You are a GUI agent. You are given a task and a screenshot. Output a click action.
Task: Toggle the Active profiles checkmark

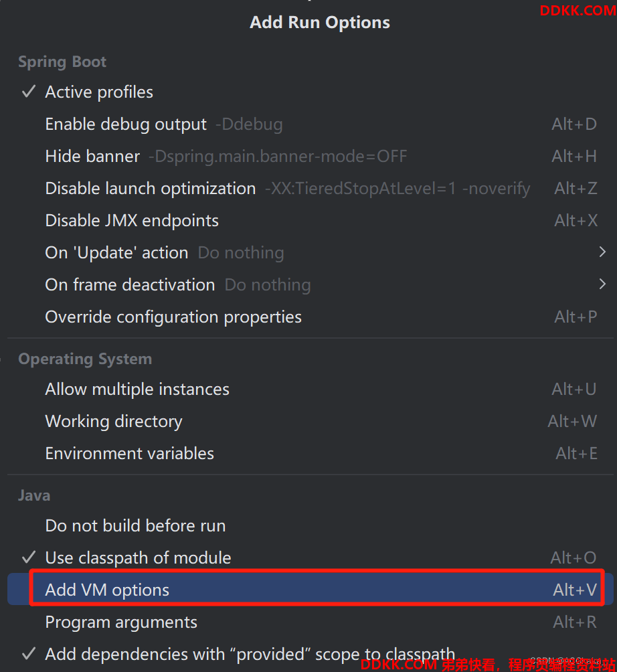click(x=29, y=92)
